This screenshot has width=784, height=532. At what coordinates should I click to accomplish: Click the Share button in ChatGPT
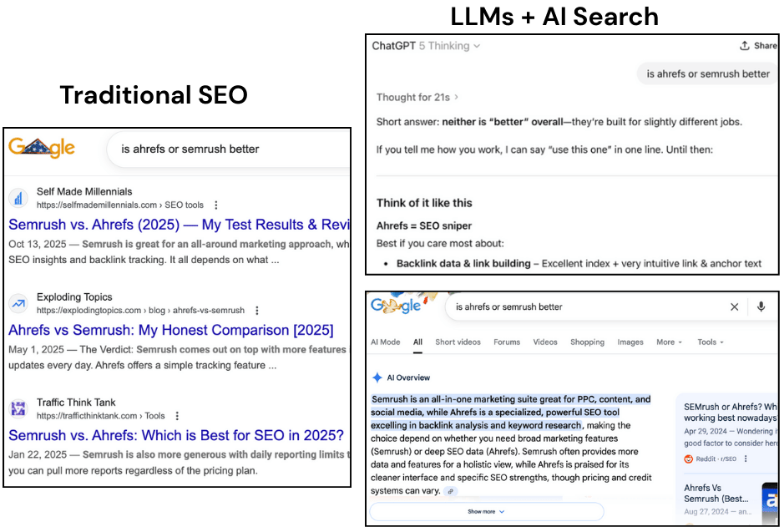coord(758,46)
